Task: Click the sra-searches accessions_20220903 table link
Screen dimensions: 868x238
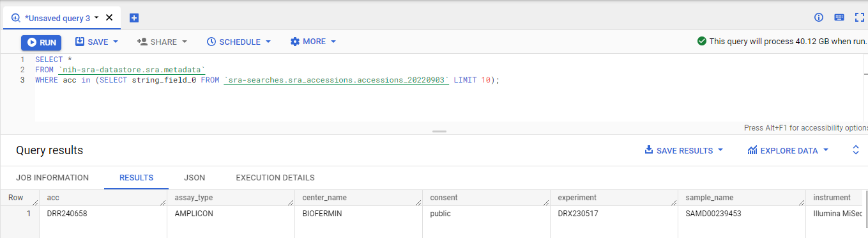Action: tap(337, 80)
